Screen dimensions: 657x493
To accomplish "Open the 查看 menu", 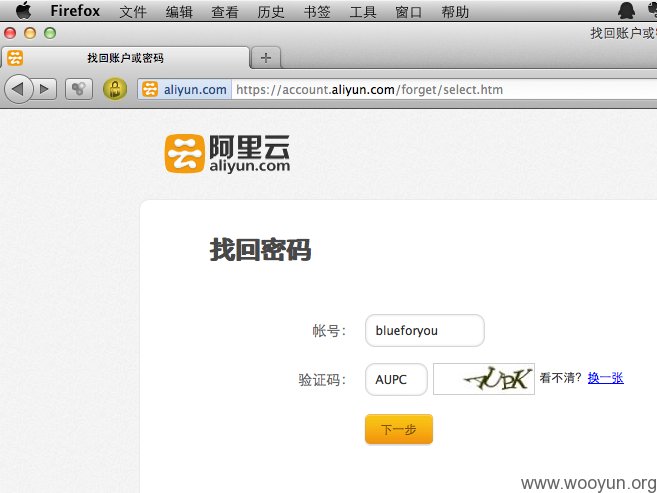I will (225, 12).
